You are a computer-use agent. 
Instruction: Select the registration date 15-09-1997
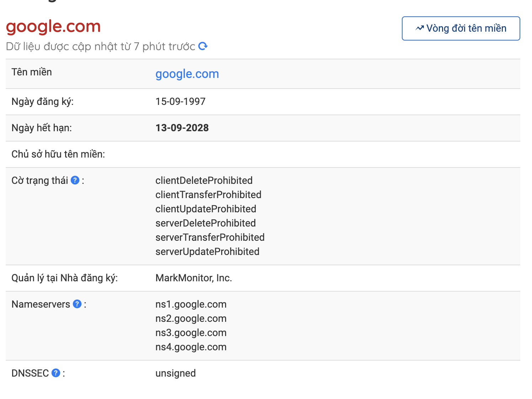point(180,102)
